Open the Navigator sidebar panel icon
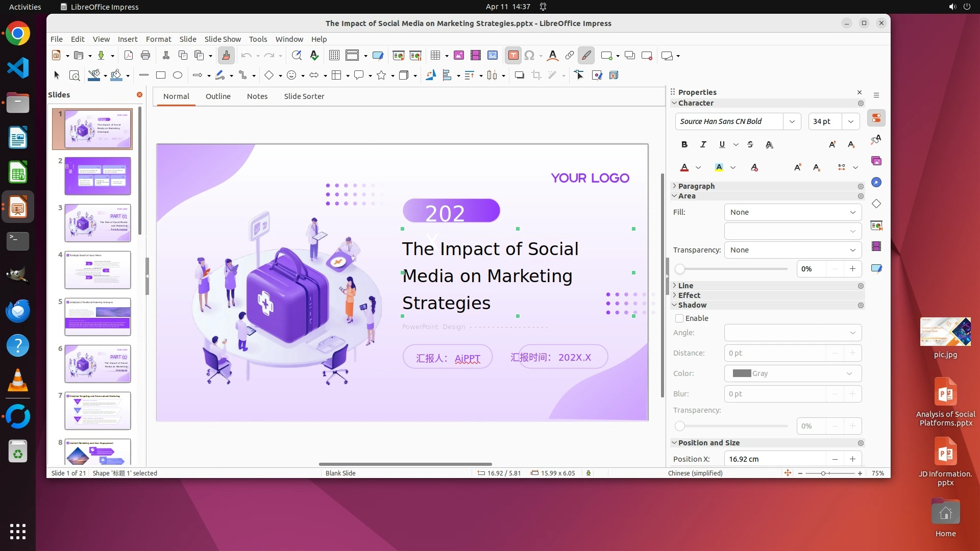The width and height of the screenshot is (980, 551). click(x=876, y=183)
